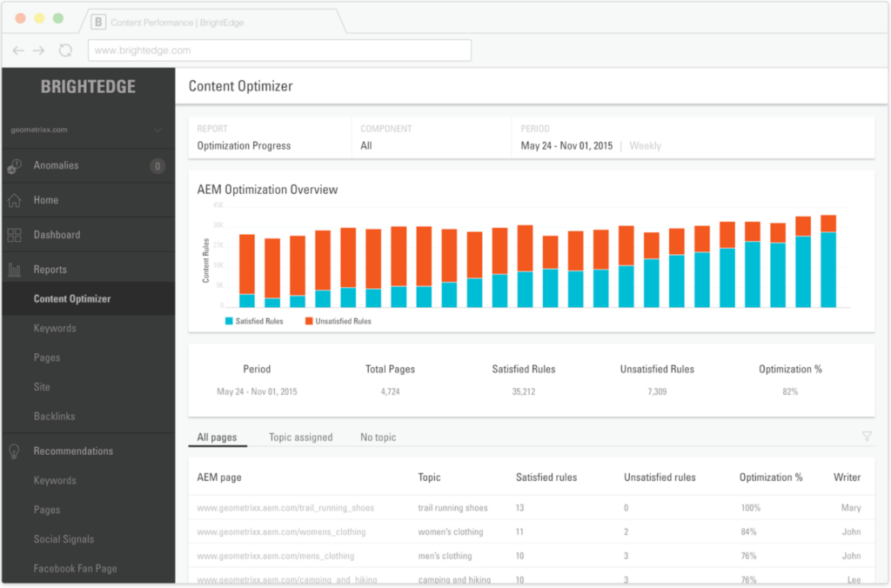
Task: Select the No topic tab
Action: click(378, 438)
